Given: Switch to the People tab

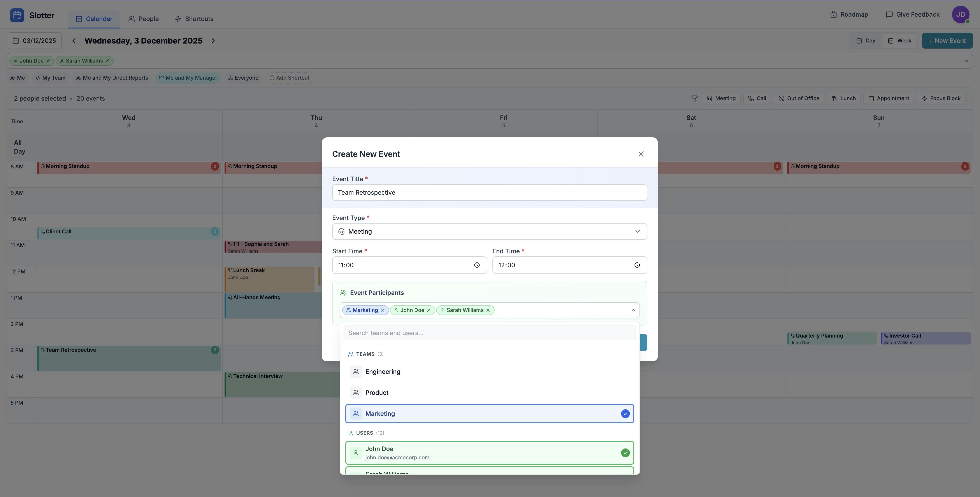Looking at the screenshot, I should point(143,19).
